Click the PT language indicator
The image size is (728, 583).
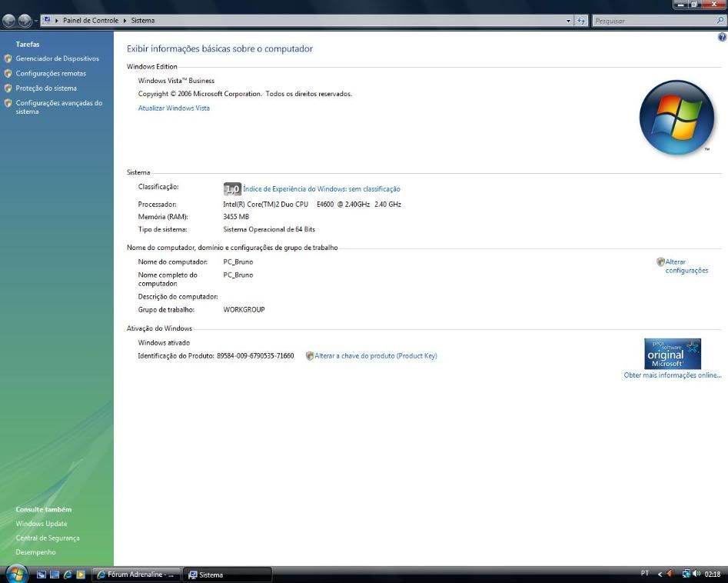click(644, 573)
